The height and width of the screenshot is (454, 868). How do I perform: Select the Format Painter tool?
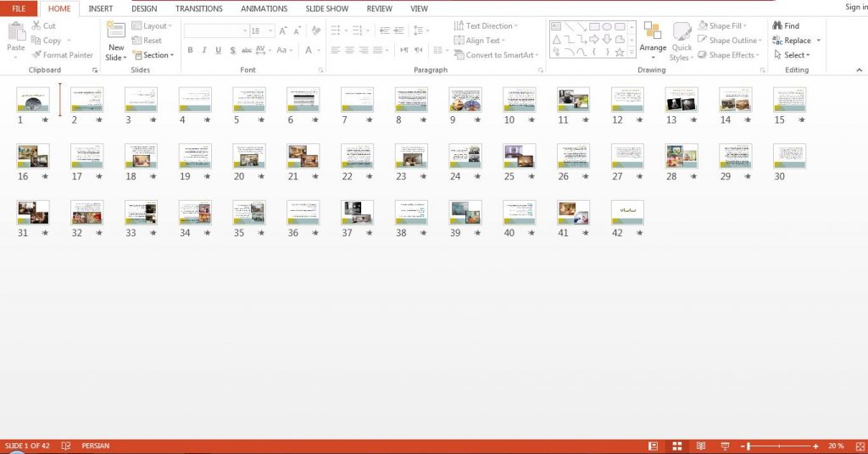62,55
